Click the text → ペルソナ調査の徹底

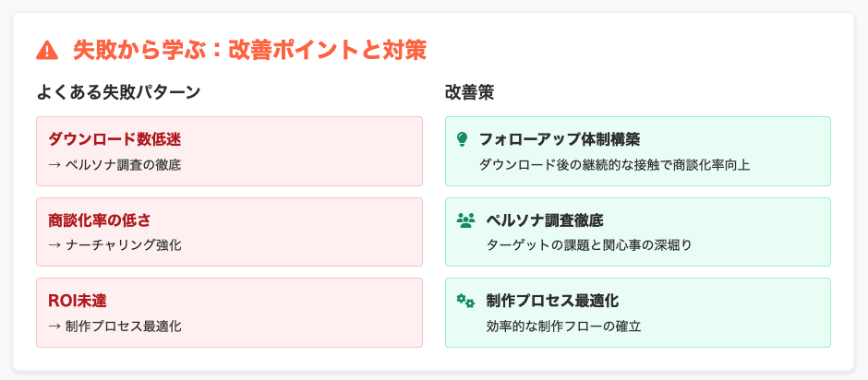[x=115, y=165]
